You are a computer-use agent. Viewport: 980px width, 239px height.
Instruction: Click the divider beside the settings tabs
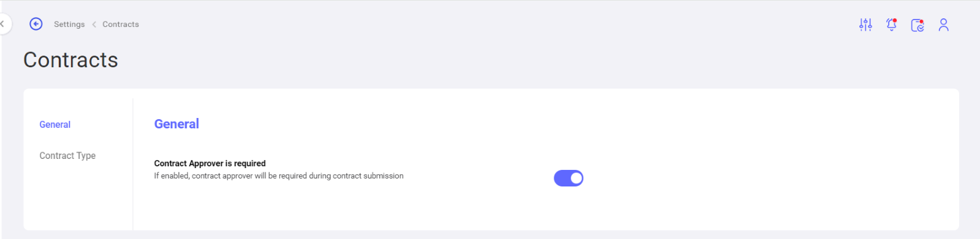coord(133,164)
